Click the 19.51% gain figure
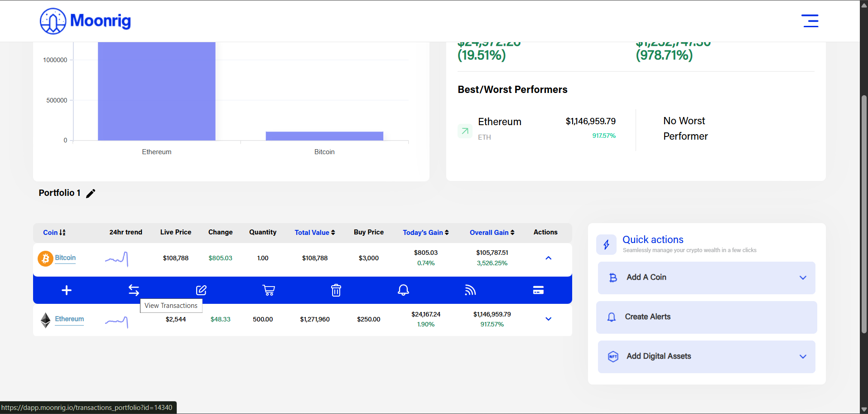 482,55
